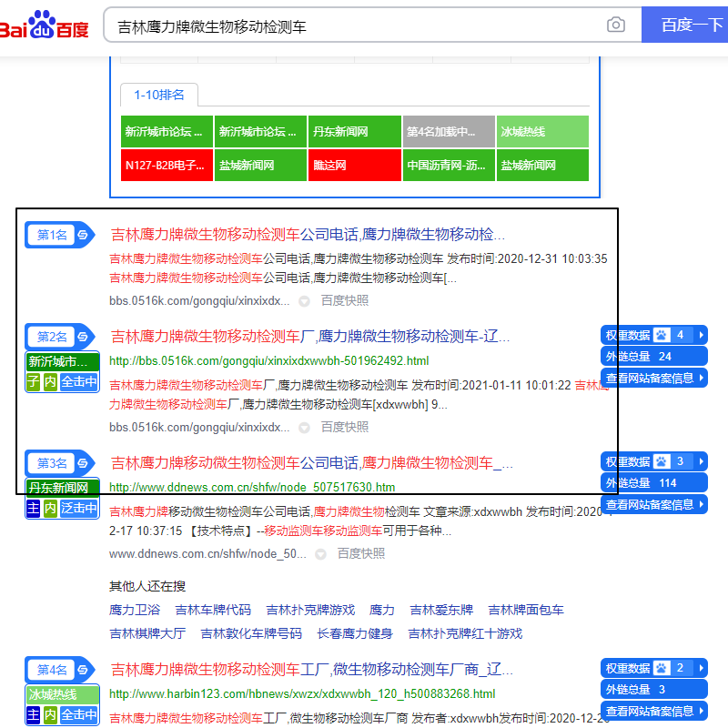Expand dropdown arrow beside second result's short URL
Screen dimensions: 728x728
(304, 428)
